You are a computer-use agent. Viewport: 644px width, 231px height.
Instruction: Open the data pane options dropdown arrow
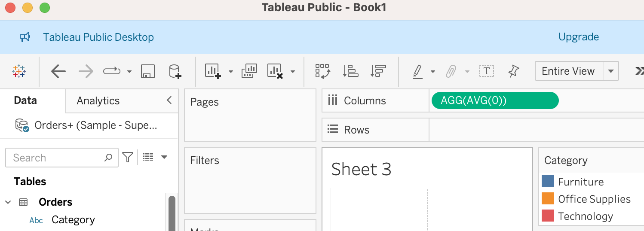[164, 157]
